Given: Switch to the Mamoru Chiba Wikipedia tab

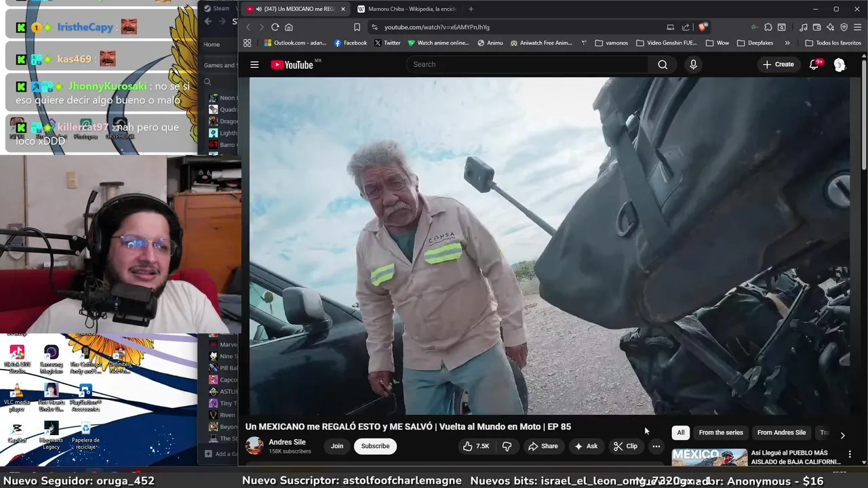Looking at the screenshot, I should pos(408,9).
